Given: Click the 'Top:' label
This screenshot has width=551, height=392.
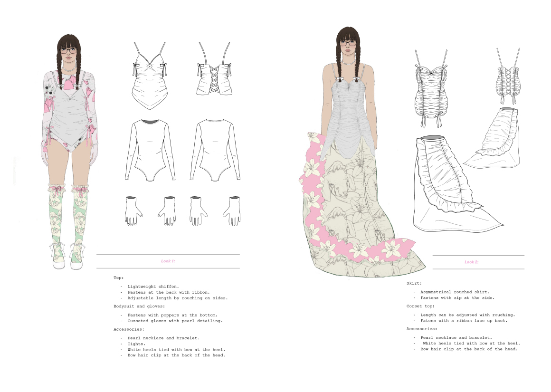Looking at the screenshot, I should [118, 278].
